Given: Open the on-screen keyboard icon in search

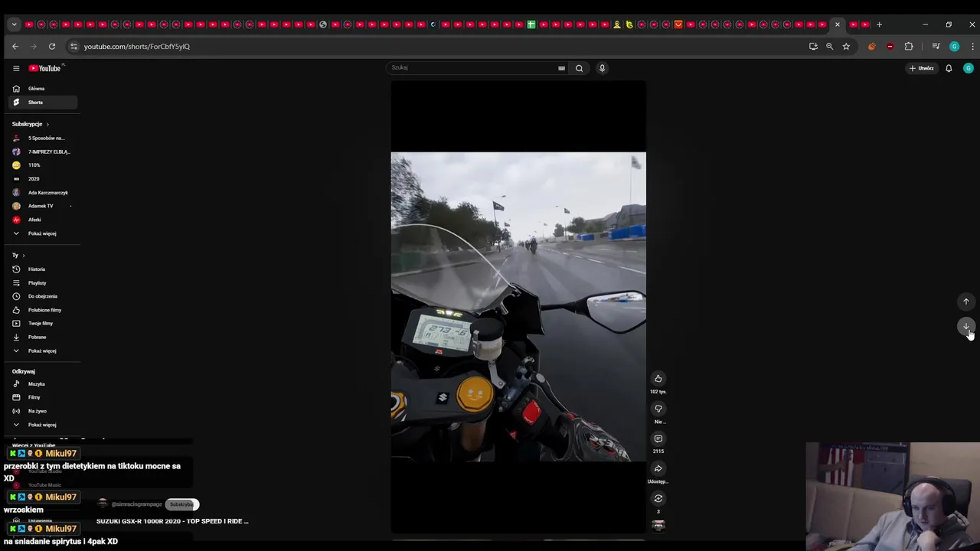Looking at the screenshot, I should pos(561,68).
